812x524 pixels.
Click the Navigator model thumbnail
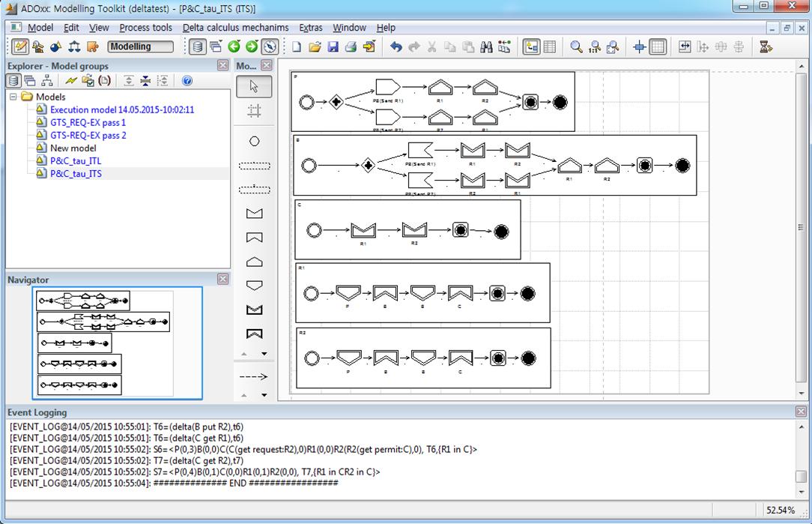[x=117, y=343]
